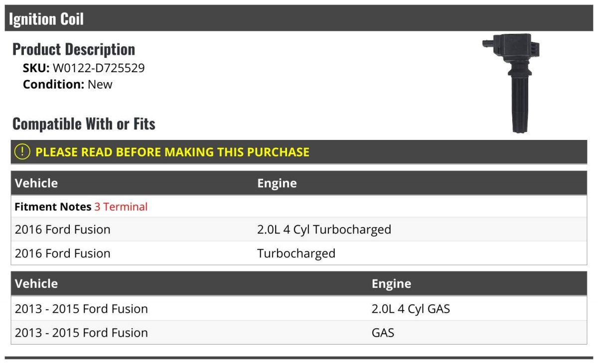Click the last row's GAS engine cell
This screenshot has height=364, width=598.
point(383,333)
